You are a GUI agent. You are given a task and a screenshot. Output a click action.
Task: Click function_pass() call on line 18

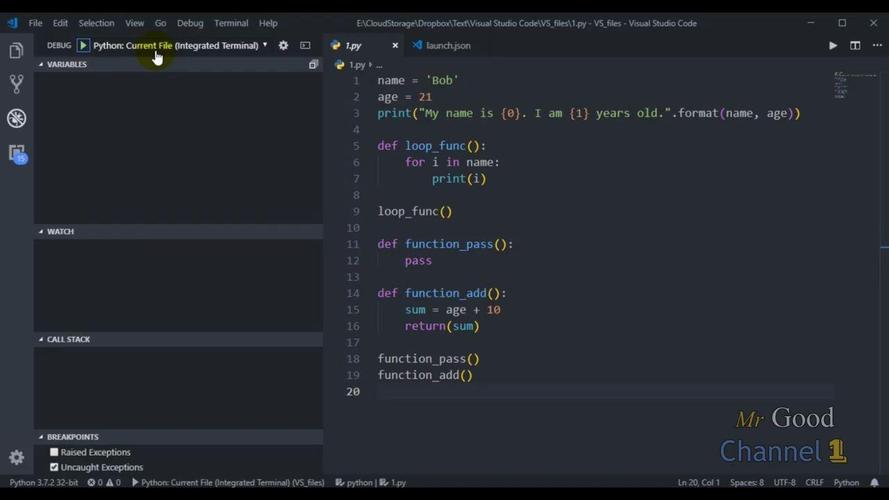coord(429,359)
